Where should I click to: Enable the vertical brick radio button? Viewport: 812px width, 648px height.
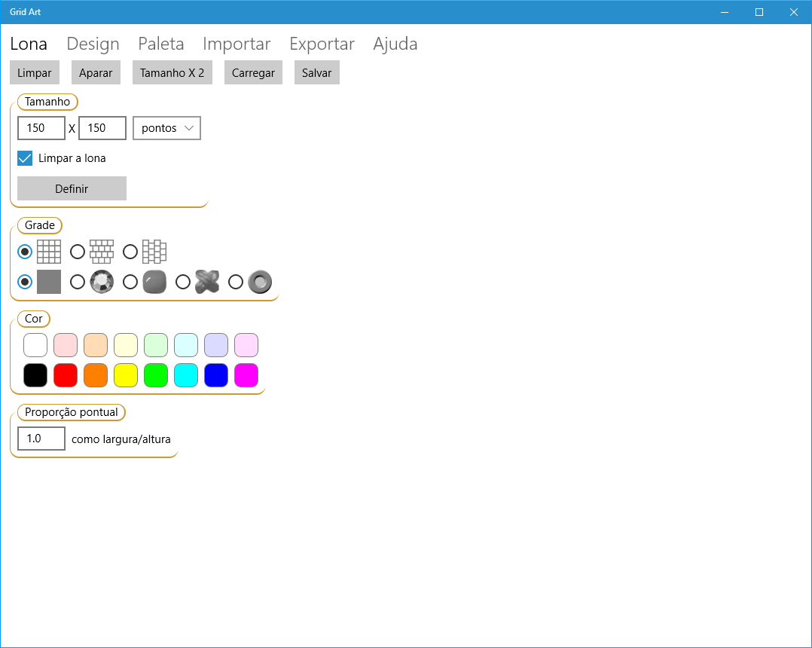coord(130,252)
